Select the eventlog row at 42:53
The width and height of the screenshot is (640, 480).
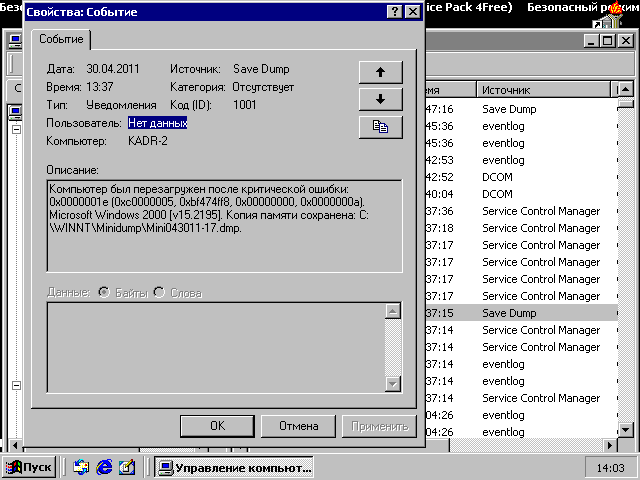(x=521, y=160)
